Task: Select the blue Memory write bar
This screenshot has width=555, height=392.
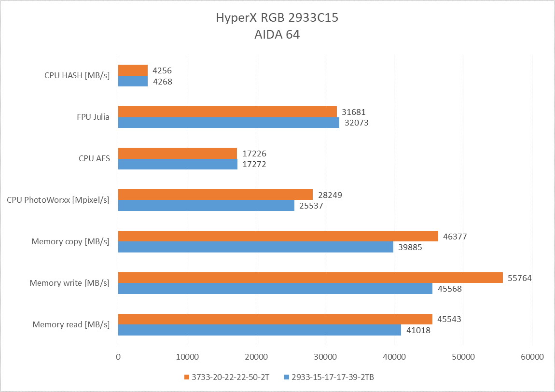Action: coord(275,288)
